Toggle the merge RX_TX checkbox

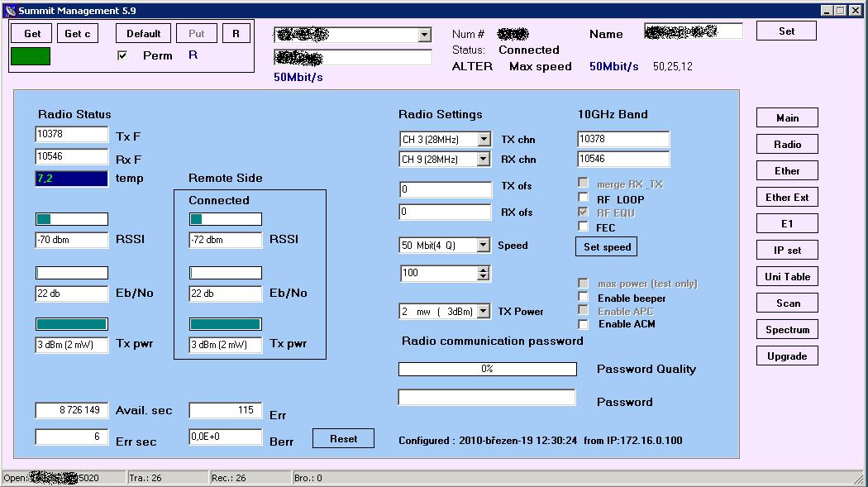[x=583, y=182]
